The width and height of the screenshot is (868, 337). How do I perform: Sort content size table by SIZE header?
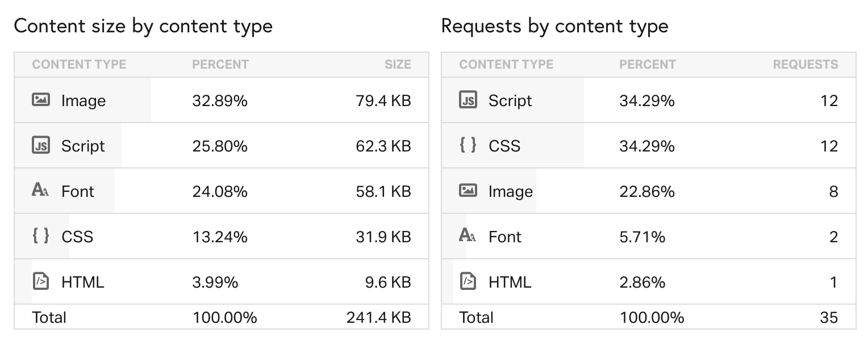[398, 65]
